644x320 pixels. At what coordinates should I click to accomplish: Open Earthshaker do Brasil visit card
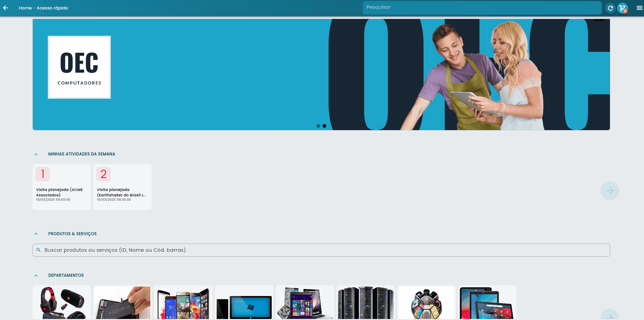[122, 187]
